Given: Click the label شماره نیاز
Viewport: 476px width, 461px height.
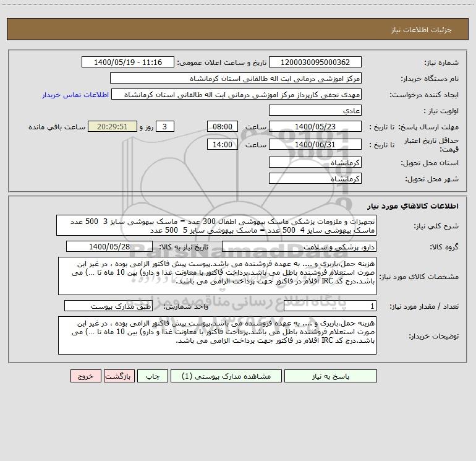Looking at the screenshot, I should [441, 63].
